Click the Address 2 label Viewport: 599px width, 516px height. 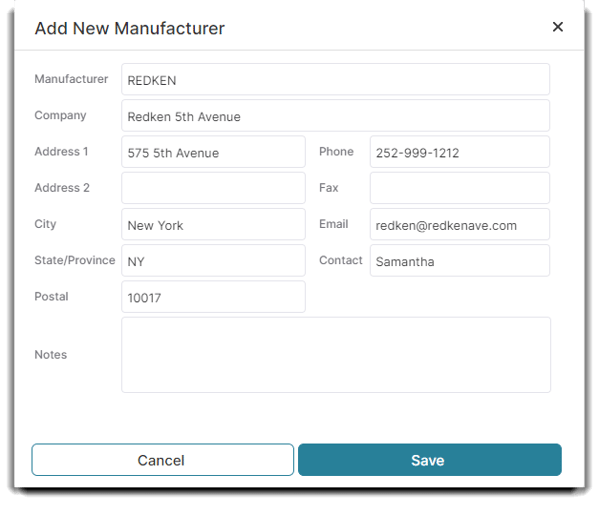click(x=62, y=188)
